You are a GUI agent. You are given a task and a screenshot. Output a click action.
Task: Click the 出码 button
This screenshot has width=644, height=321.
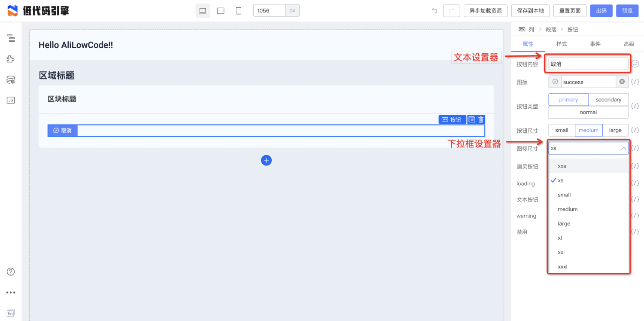coord(601,11)
